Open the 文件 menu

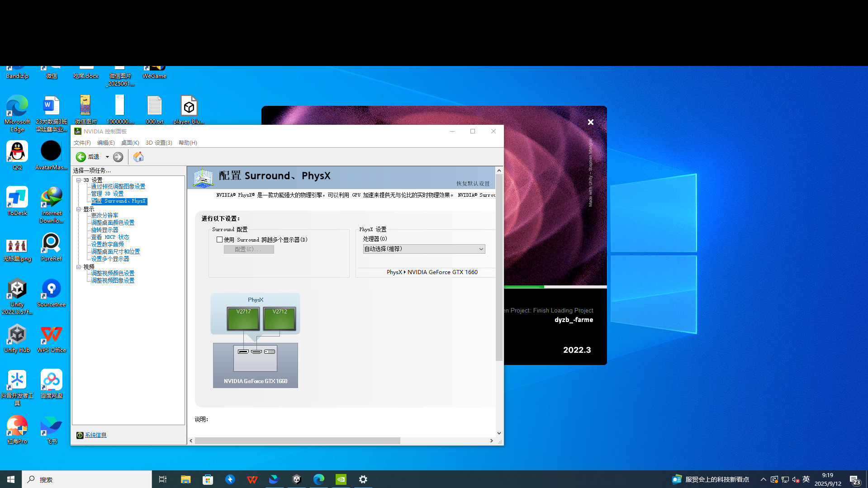[x=82, y=142]
